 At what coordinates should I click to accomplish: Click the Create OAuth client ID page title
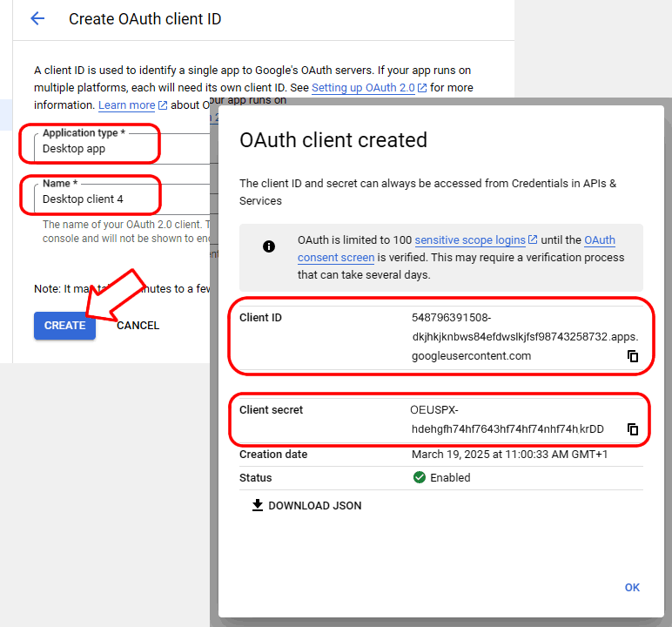tap(144, 19)
